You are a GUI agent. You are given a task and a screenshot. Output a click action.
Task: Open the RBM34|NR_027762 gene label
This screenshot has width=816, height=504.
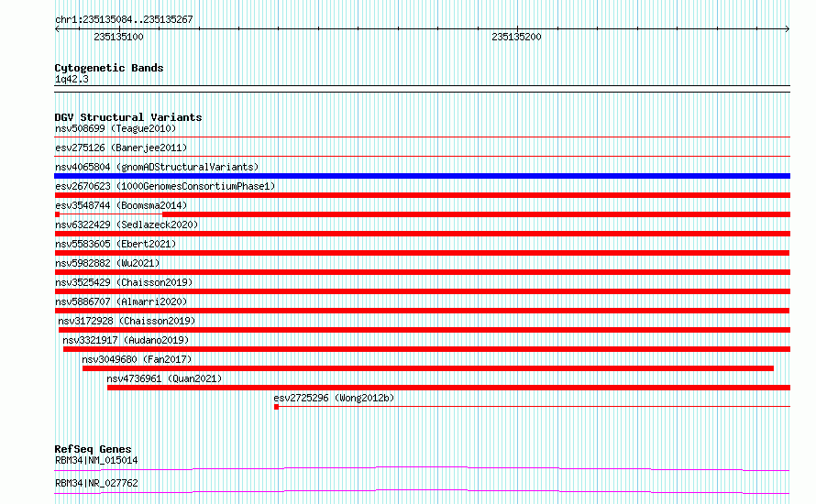pos(96,483)
